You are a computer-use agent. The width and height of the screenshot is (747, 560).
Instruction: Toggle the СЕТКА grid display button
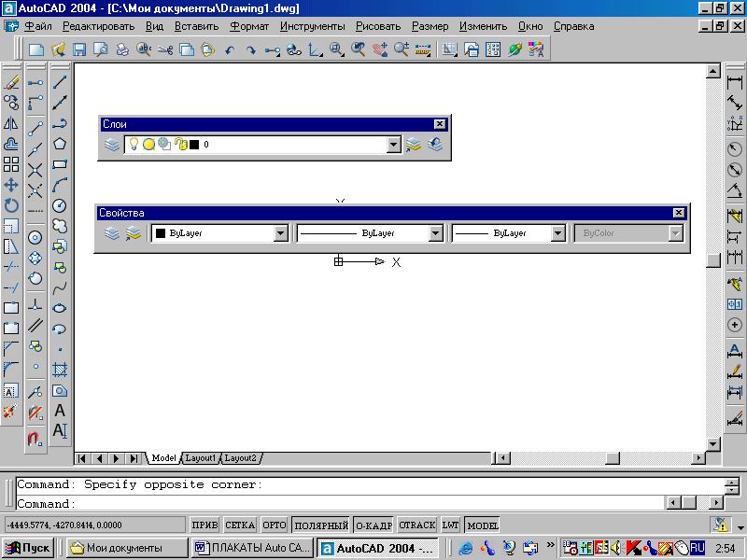coord(240,525)
